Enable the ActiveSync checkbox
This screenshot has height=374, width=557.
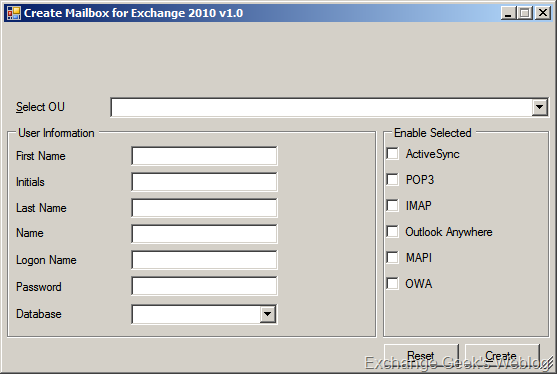pos(393,154)
